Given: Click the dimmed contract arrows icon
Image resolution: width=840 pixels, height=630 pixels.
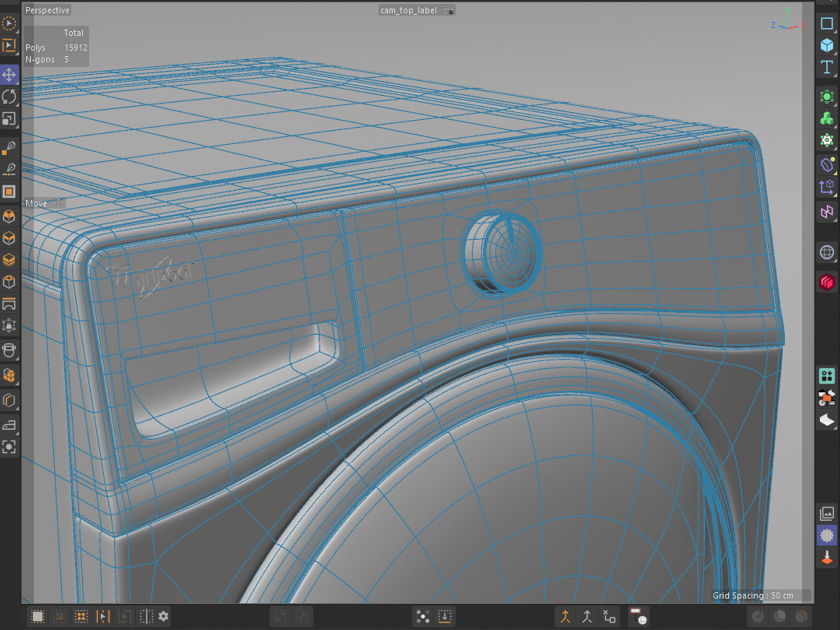Looking at the screenshot, I should 302,617.
